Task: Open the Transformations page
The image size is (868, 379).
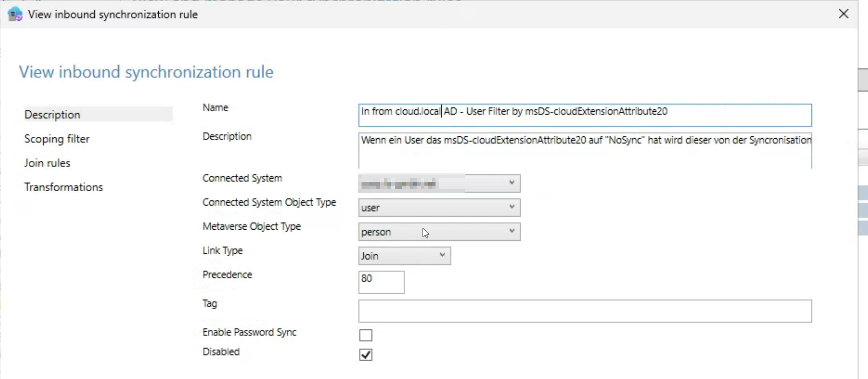Action: click(x=64, y=187)
